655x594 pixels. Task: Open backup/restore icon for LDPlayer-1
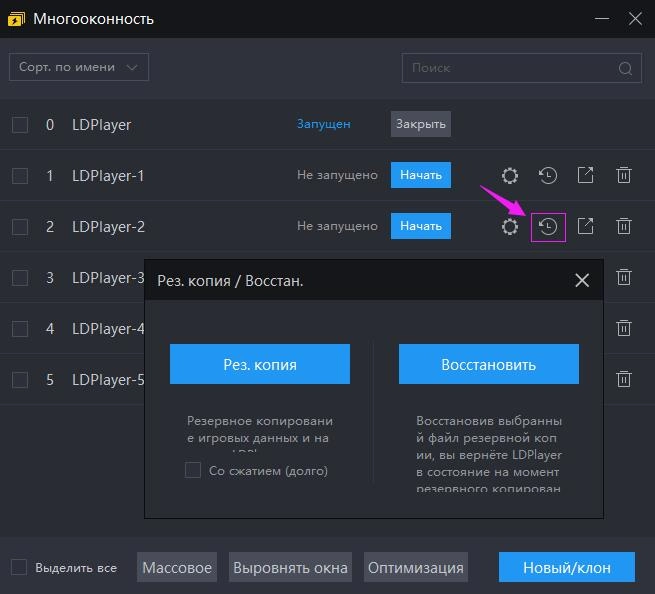point(548,176)
